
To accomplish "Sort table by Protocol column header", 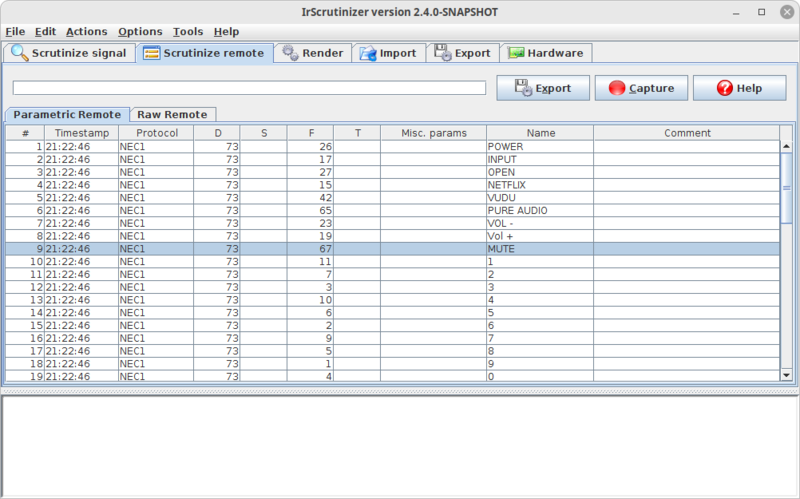I will (157, 133).
